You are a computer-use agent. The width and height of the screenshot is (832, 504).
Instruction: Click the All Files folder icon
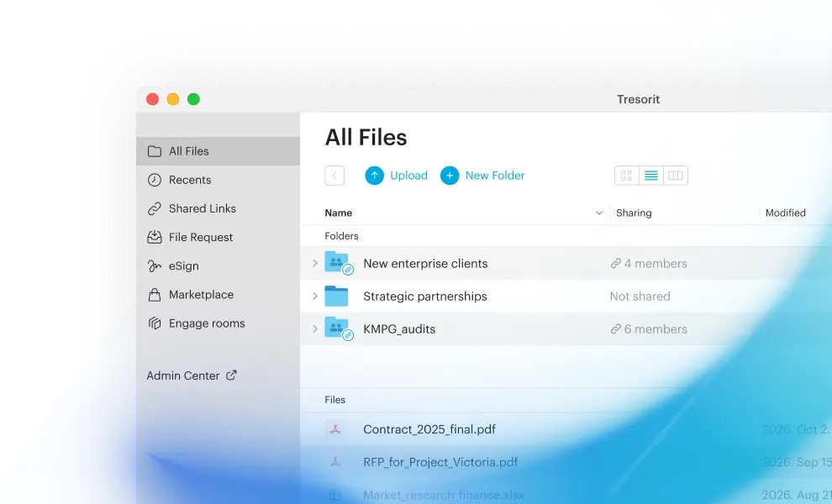tap(155, 151)
